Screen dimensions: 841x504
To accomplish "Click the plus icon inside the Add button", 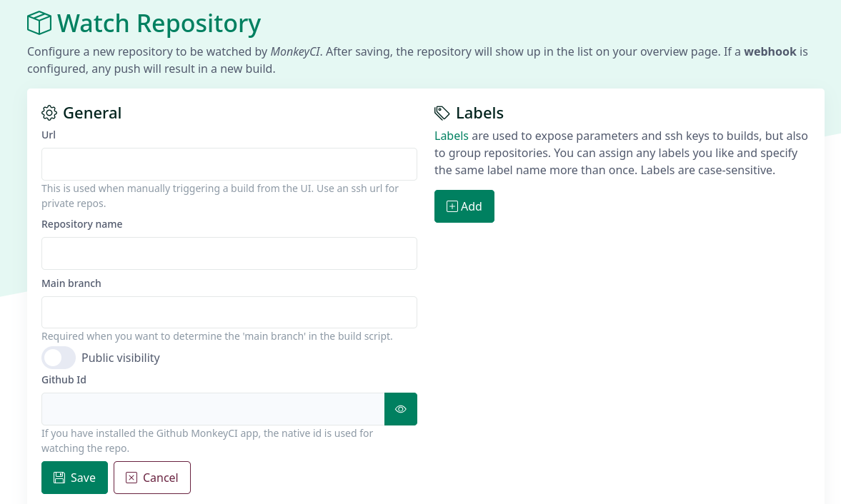I will pyautogui.click(x=452, y=206).
